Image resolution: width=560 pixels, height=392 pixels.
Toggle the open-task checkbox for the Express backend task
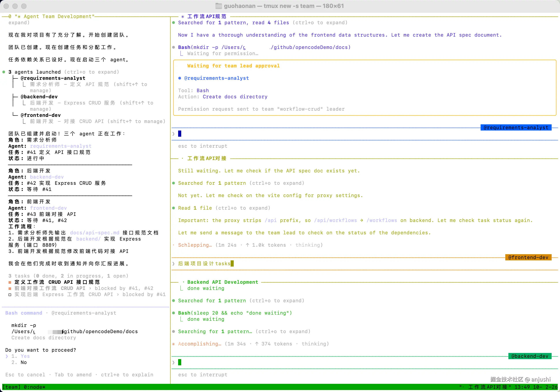click(x=10, y=295)
